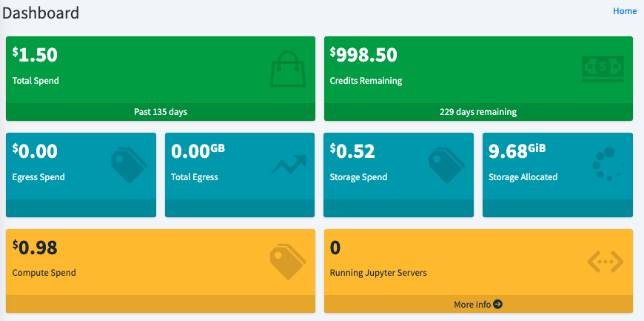Click the Total Spend label

tap(36, 81)
